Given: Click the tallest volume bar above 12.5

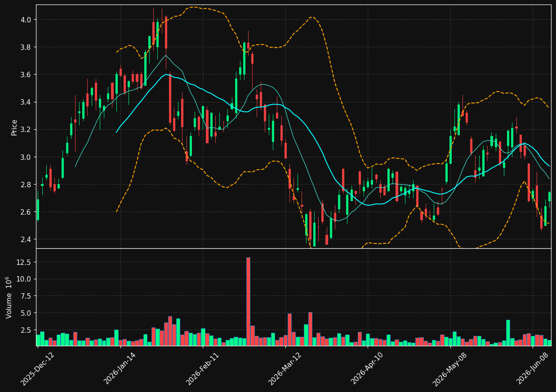Looking at the screenshot, I should (248, 301).
